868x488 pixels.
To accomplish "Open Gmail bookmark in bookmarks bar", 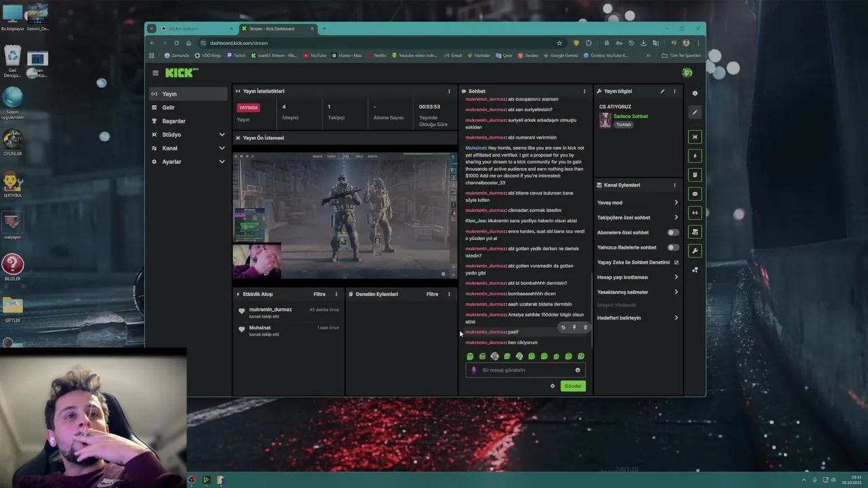I will [453, 56].
